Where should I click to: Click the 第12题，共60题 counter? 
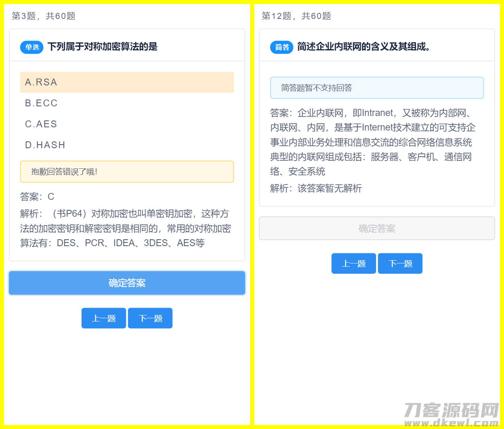[296, 16]
